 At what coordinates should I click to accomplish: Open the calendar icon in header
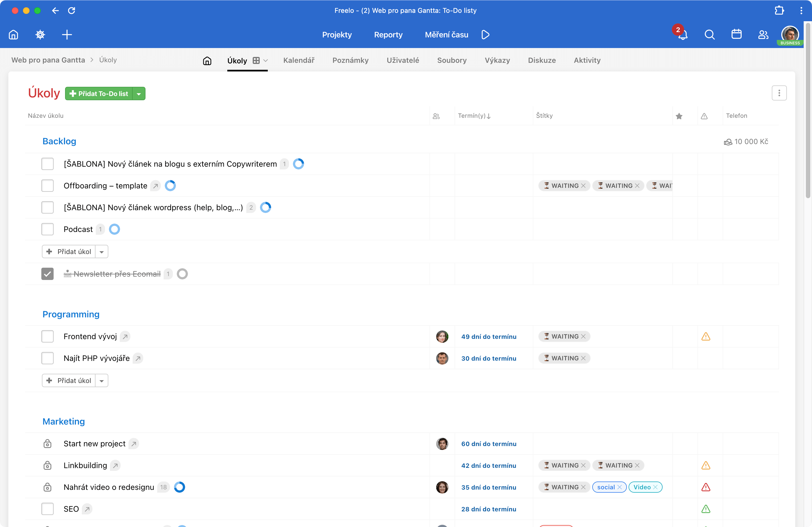tap(736, 34)
